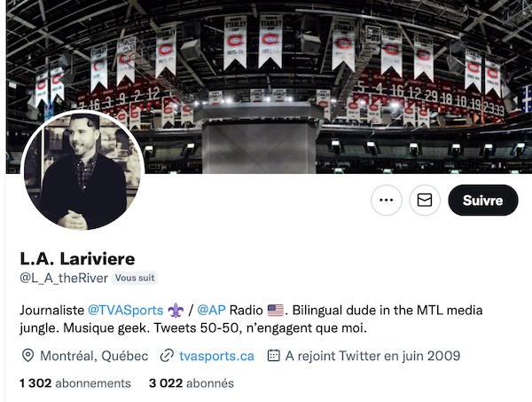Open the round profile picture
Screen dimensions: 532x402
click(x=82, y=170)
